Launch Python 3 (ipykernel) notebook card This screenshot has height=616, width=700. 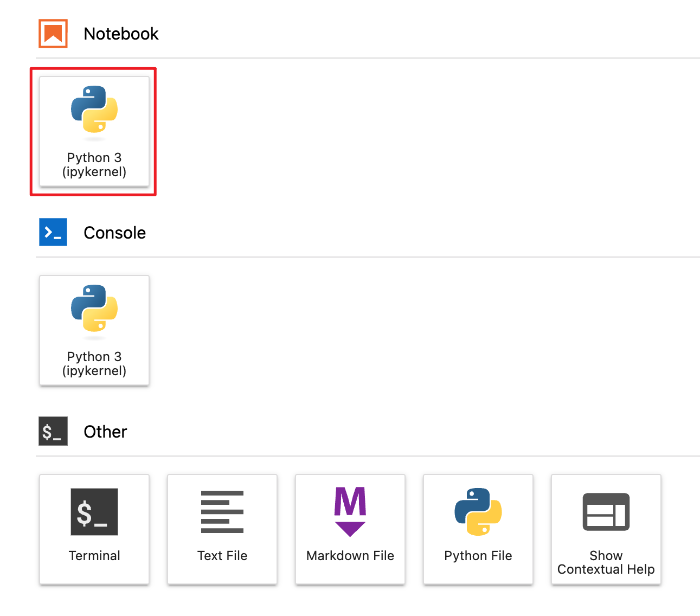point(94,132)
